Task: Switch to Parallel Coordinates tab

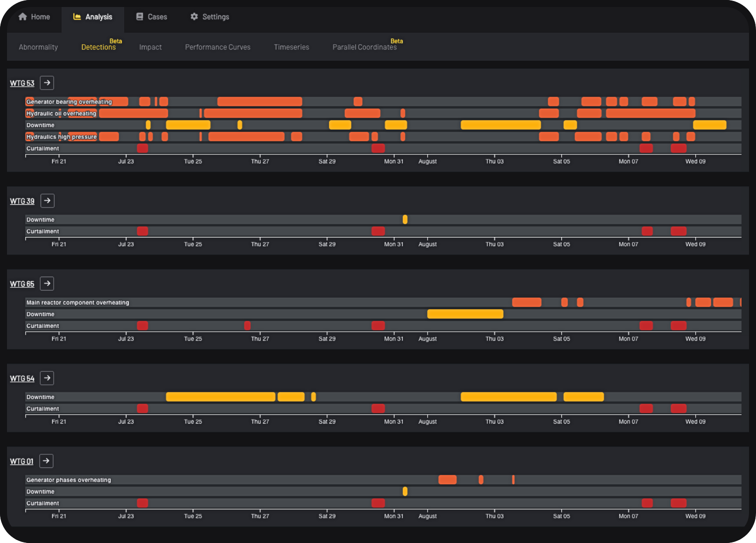Action: click(x=364, y=47)
